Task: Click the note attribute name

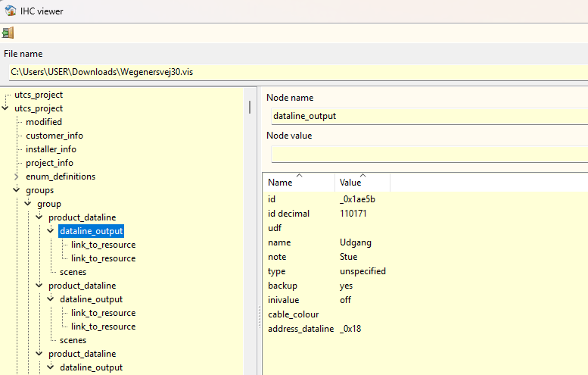Action: 277,257
